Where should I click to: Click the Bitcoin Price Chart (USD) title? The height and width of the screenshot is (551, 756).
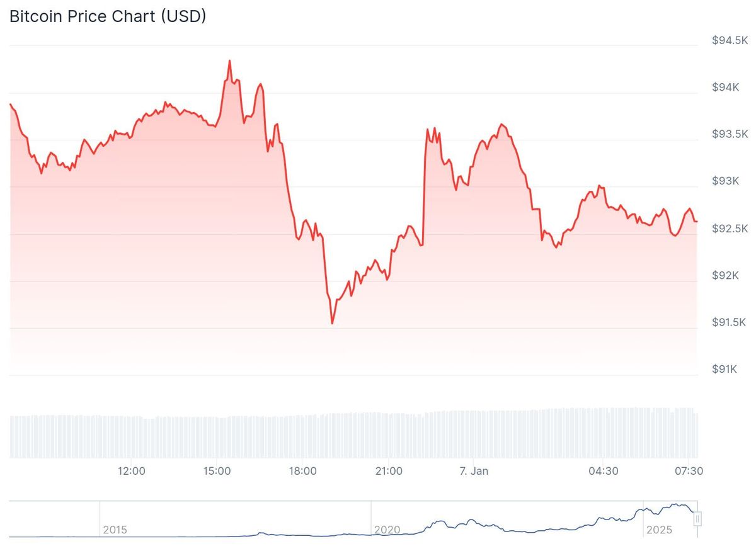tap(108, 17)
